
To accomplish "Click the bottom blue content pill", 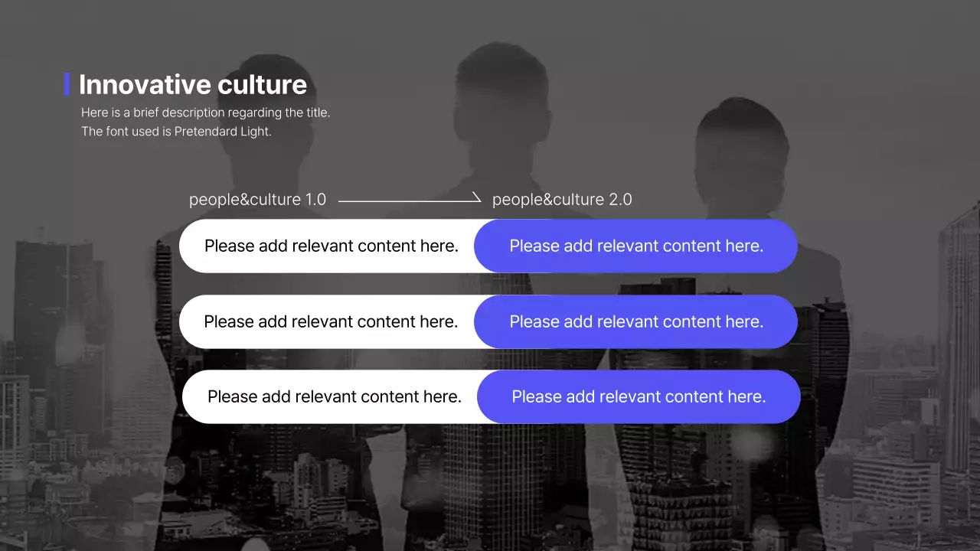I will (639, 396).
